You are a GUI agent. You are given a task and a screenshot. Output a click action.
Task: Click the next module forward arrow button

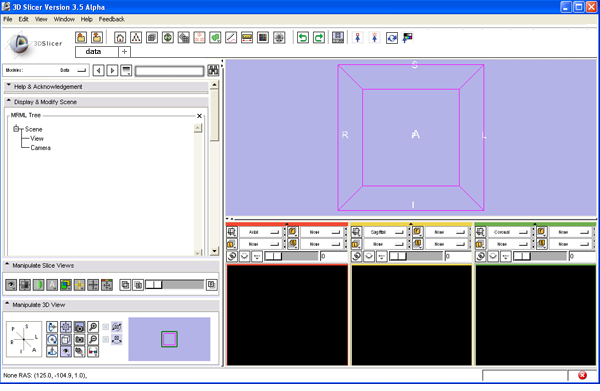tap(112, 70)
